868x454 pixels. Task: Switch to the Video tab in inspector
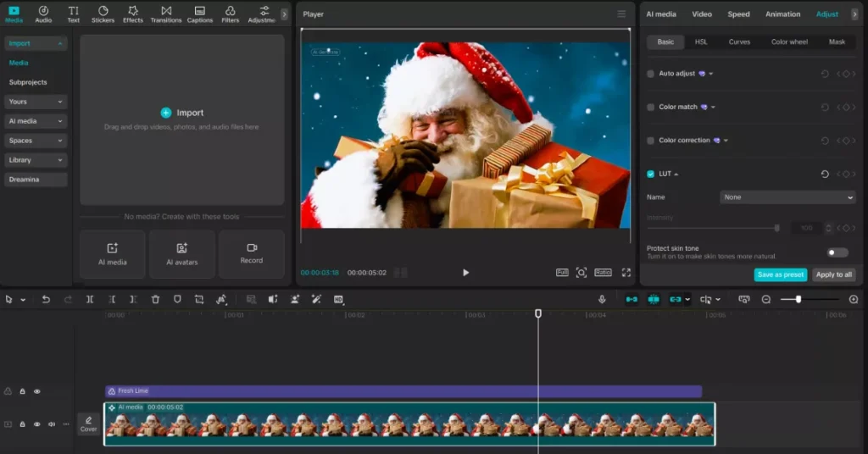[x=701, y=14]
